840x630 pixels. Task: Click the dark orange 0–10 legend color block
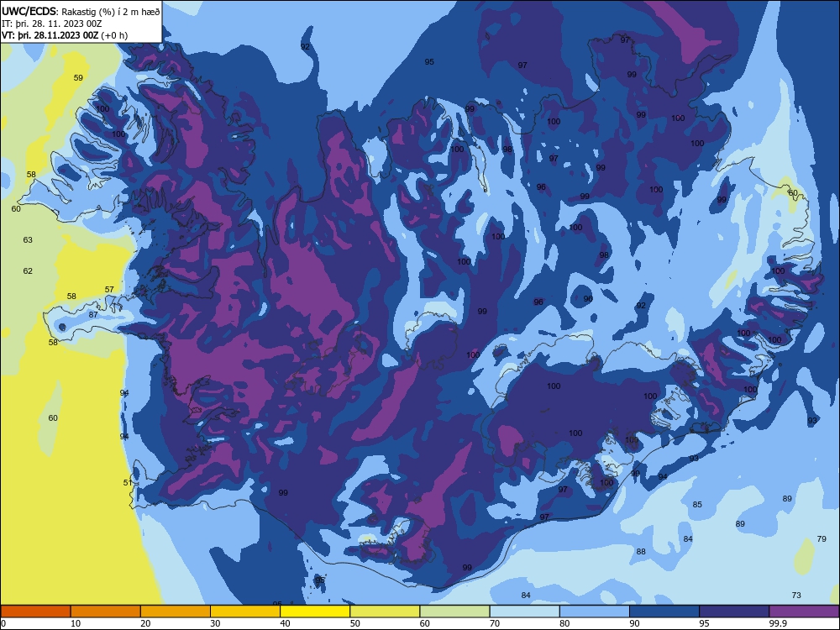[x=35, y=612]
